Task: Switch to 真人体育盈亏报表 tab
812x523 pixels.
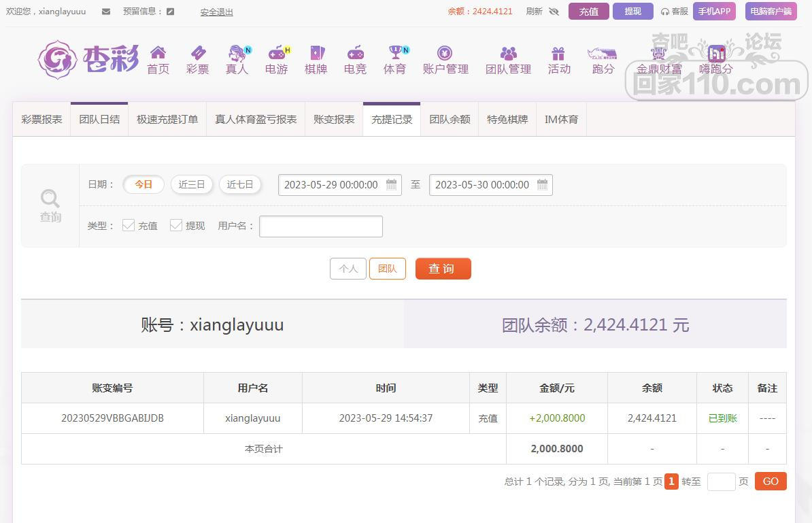Action: 256,120
